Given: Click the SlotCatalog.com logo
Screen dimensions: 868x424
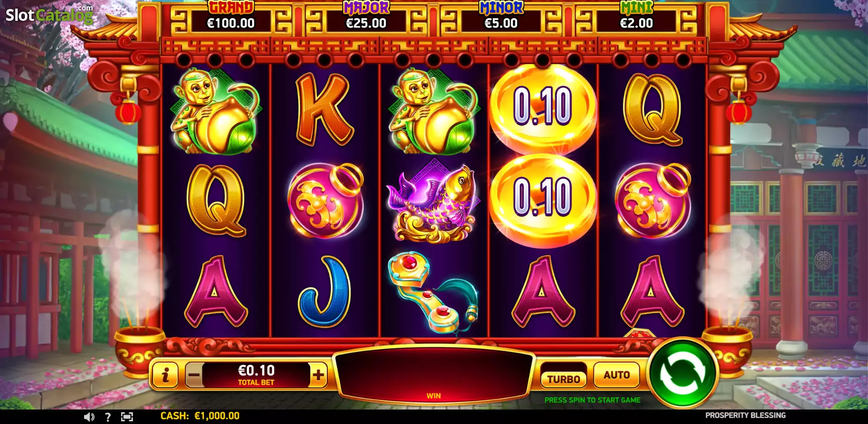Looking at the screenshot, I should coord(49,15).
